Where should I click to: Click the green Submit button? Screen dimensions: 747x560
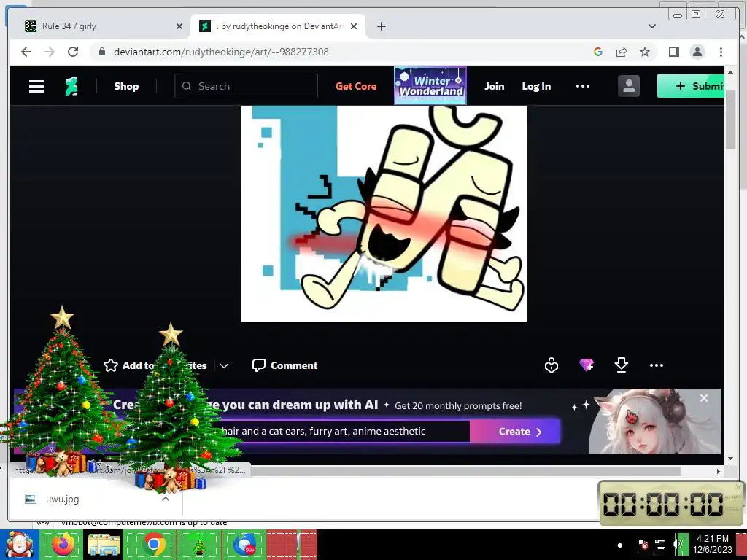pos(691,86)
